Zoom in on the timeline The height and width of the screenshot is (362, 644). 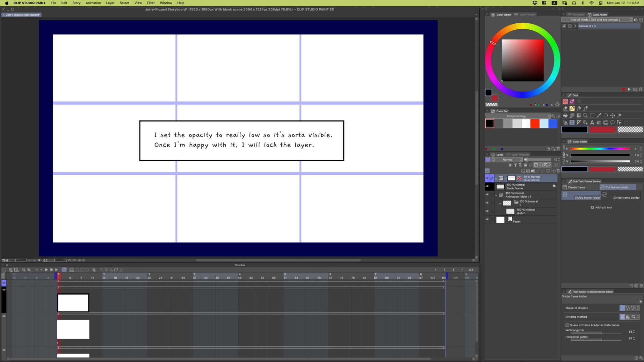(29, 270)
